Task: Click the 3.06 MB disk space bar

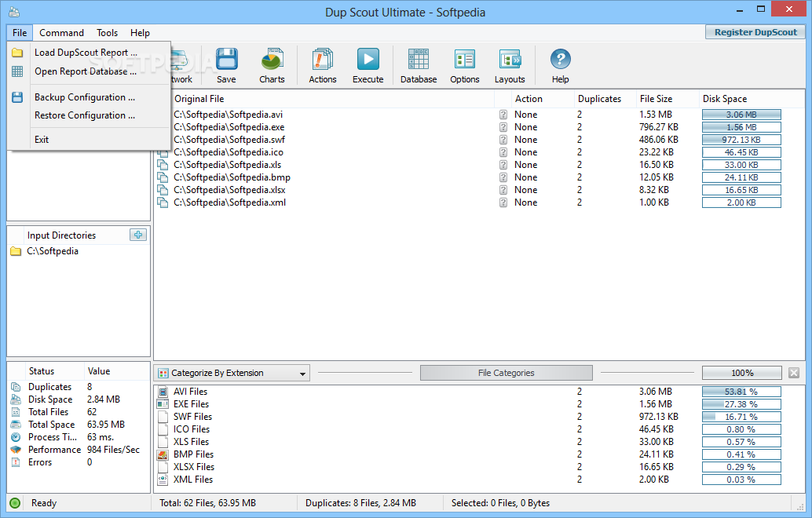Action: pyautogui.click(x=741, y=115)
